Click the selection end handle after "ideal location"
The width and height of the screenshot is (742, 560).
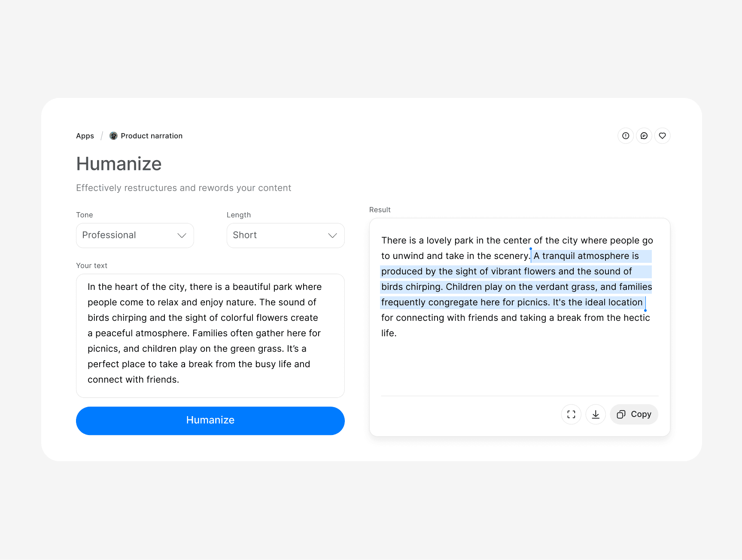tap(645, 310)
